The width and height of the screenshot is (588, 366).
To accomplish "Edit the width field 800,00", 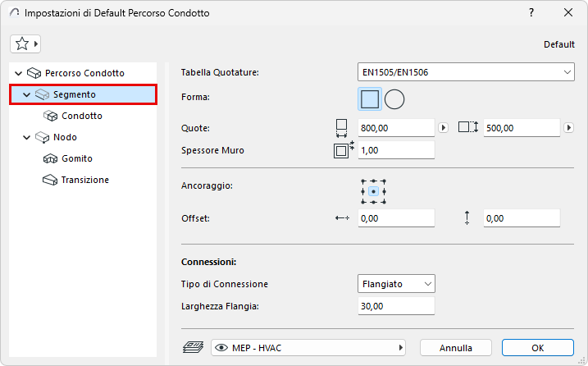I will (396, 128).
